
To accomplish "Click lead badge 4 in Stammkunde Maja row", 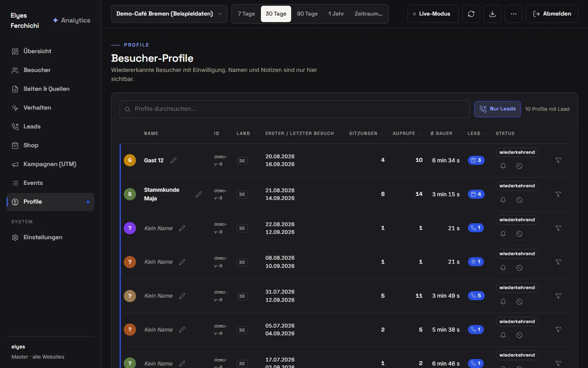I will click(476, 194).
